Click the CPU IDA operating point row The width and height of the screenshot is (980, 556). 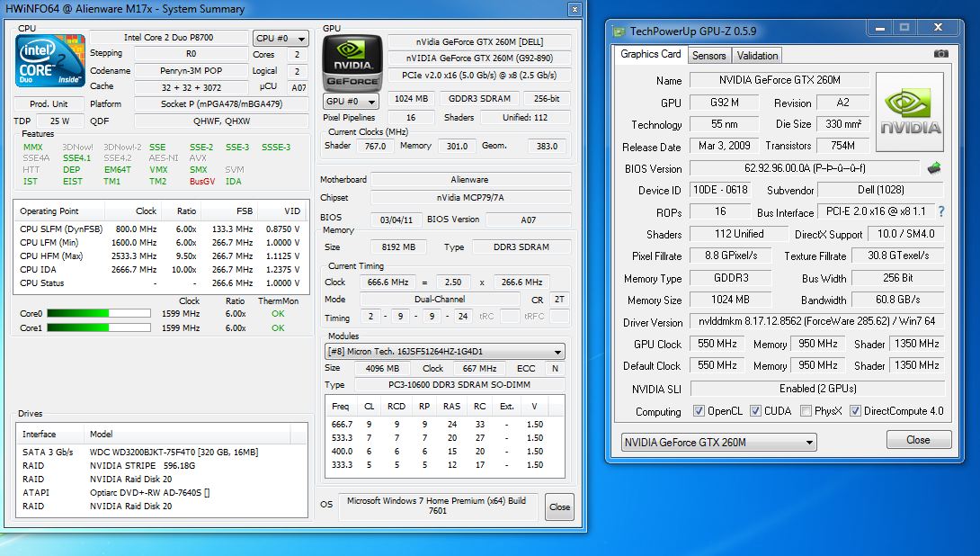pos(161,270)
